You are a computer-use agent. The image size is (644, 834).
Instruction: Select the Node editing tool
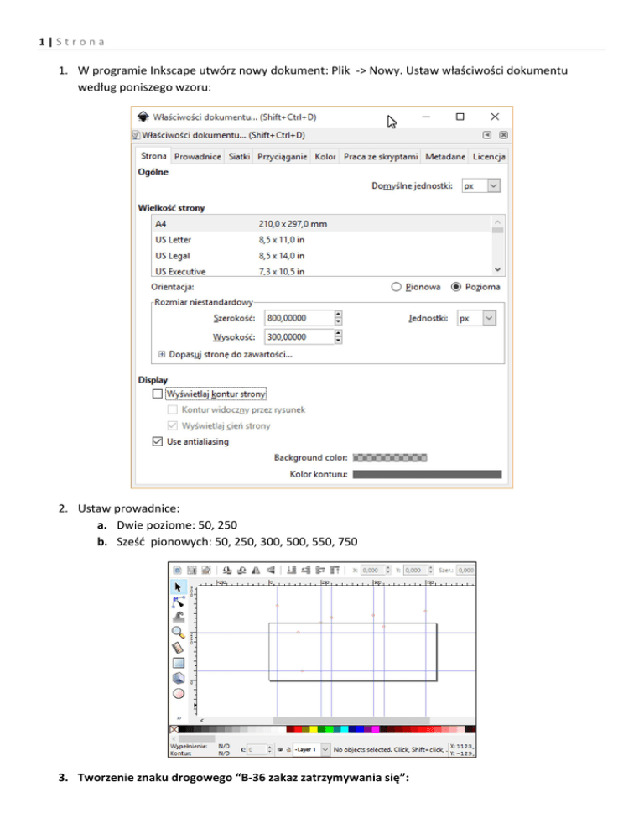click(178, 602)
